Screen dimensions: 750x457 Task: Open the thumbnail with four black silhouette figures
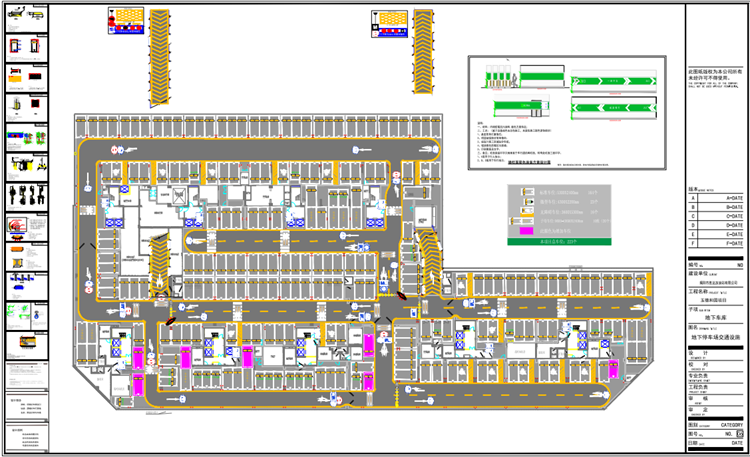[27, 196]
